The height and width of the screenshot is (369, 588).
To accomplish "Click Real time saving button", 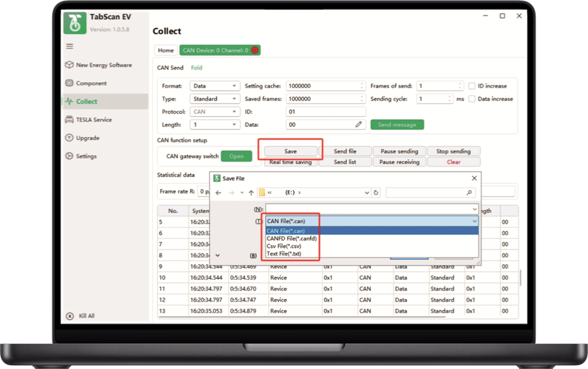I will pos(291,162).
